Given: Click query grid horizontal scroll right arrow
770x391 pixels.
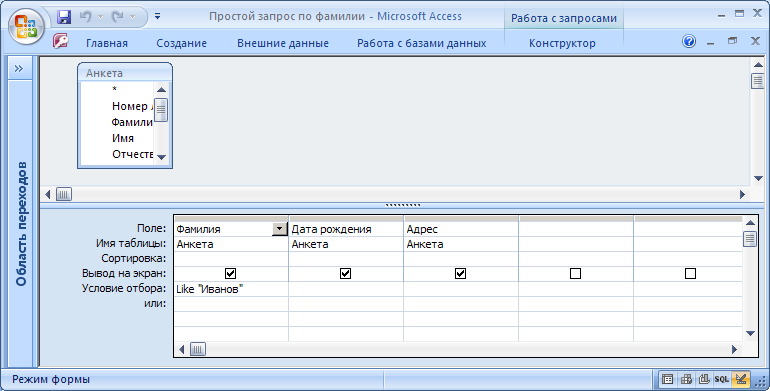Looking at the screenshot, I should (x=735, y=349).
